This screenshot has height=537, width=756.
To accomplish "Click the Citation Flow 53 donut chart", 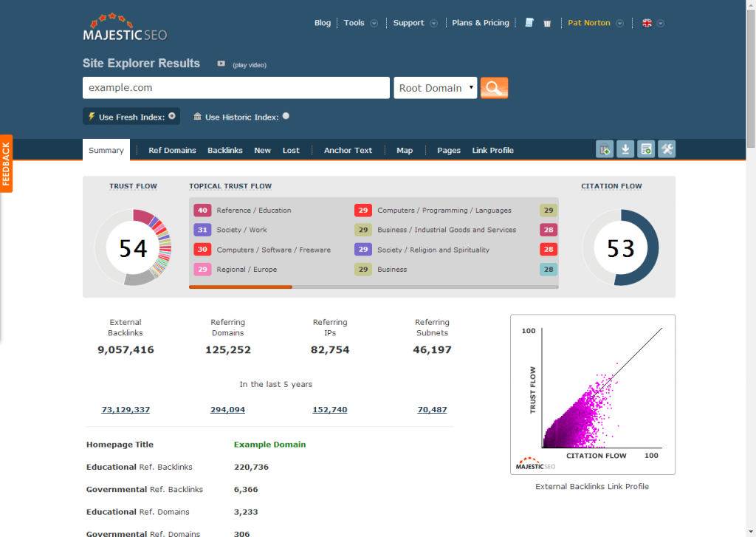I will pyautogui.click(x=620, y=247).
